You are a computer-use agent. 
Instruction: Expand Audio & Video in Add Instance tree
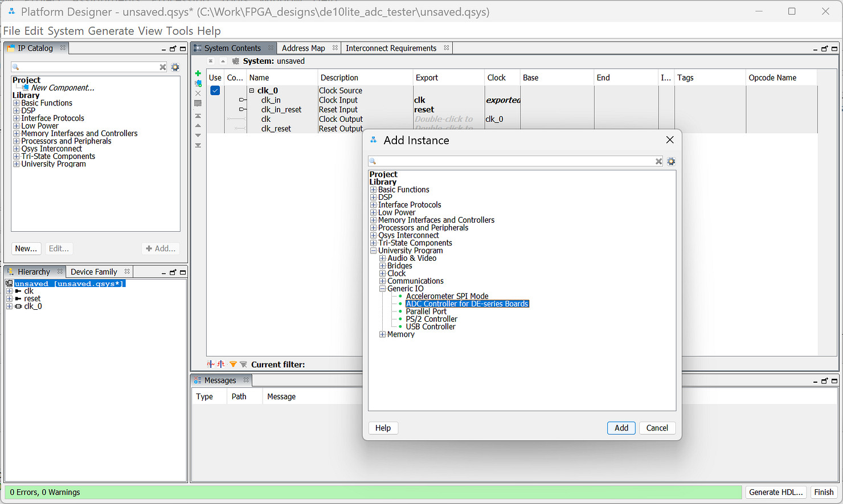pyautogui.click(x=383, y=259)
